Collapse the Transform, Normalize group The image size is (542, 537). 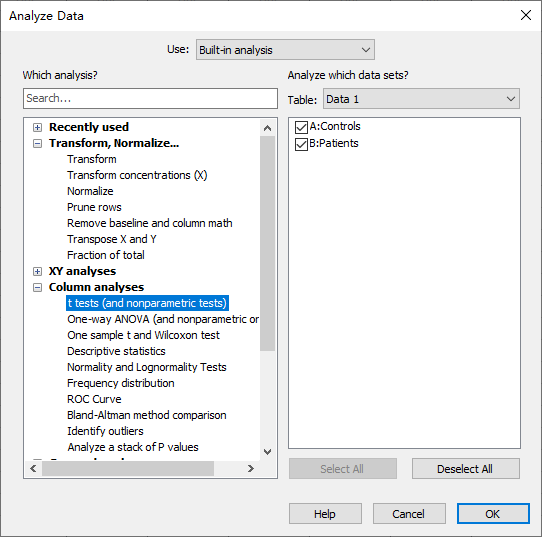[37, 143]
